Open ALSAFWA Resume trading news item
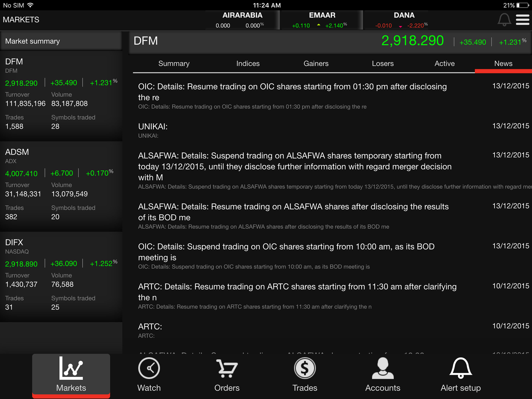Screen dimensions: 532x399 point(332,216)
